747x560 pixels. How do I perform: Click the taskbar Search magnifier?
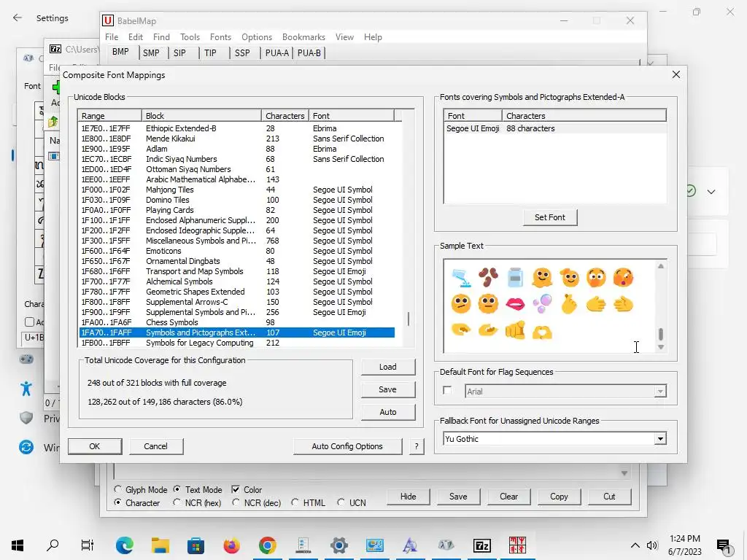(53, 545)
